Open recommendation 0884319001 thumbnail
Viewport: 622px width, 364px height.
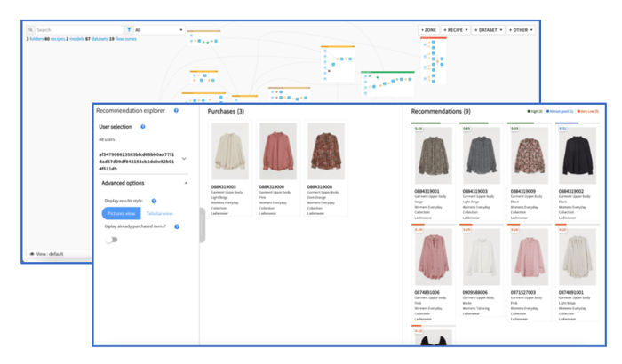tap(434, 155)
